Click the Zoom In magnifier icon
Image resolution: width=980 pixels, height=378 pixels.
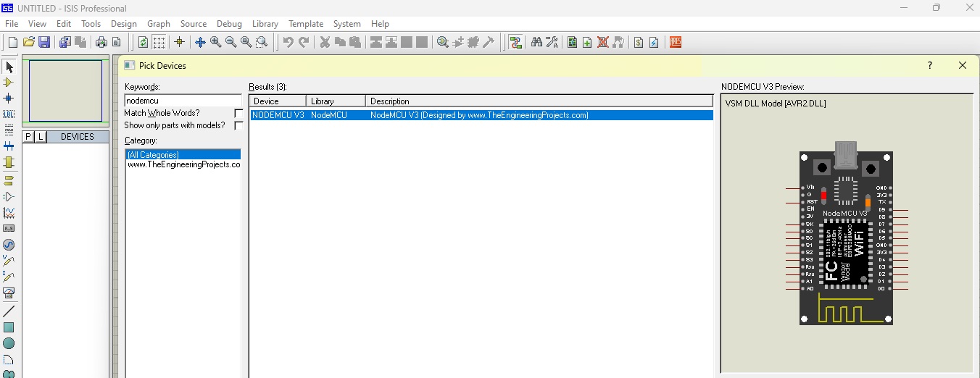(215, 42)
